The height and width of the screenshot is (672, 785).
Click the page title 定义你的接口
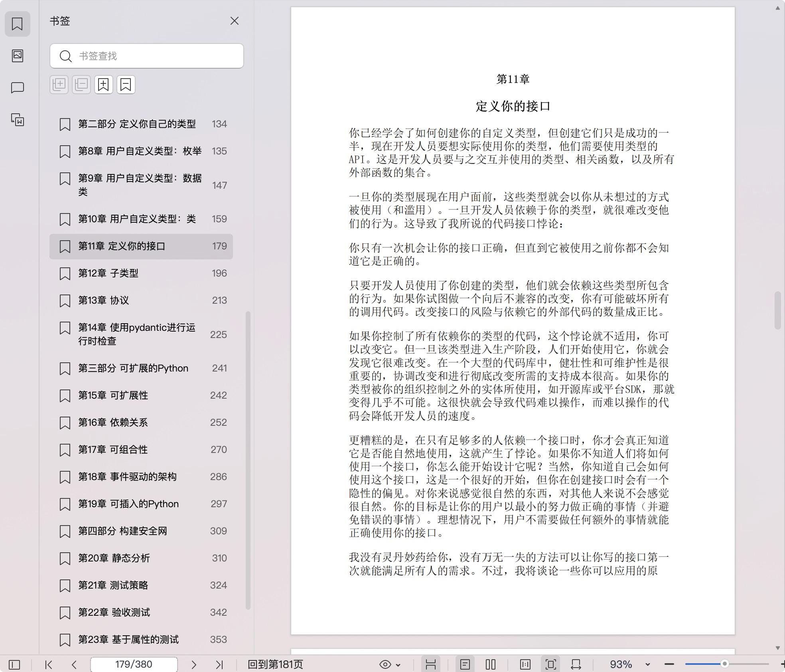[513, 107]
